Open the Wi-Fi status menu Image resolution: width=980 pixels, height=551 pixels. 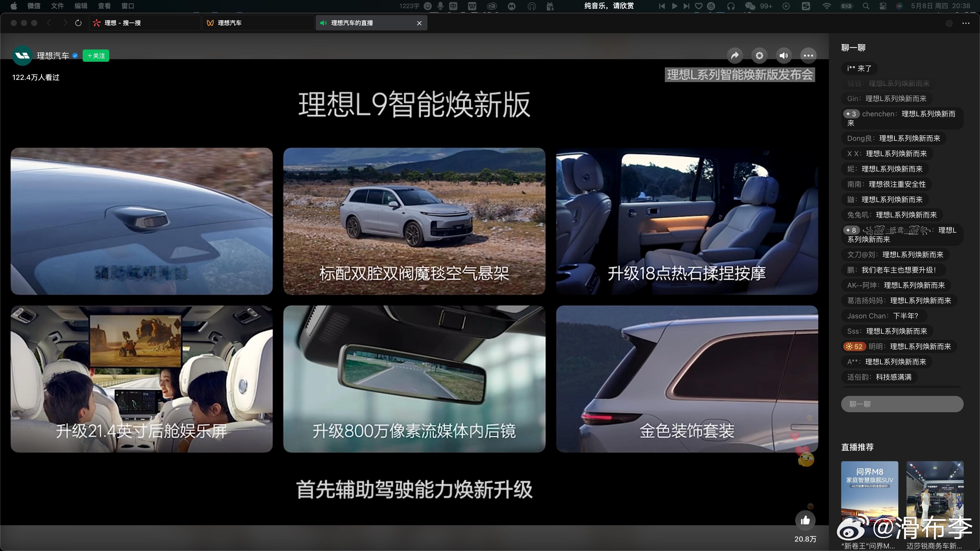826,6
